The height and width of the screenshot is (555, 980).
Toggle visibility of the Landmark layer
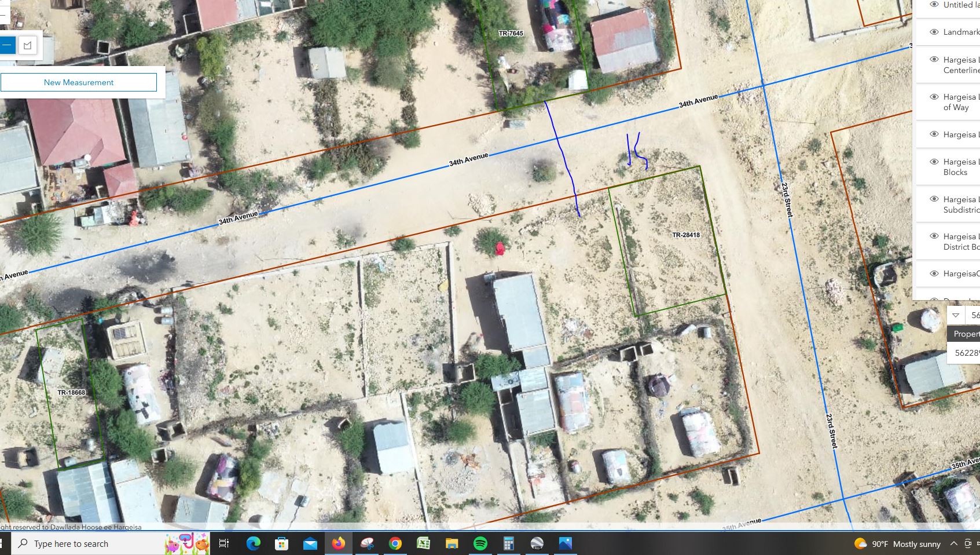(x=934, y=32)
